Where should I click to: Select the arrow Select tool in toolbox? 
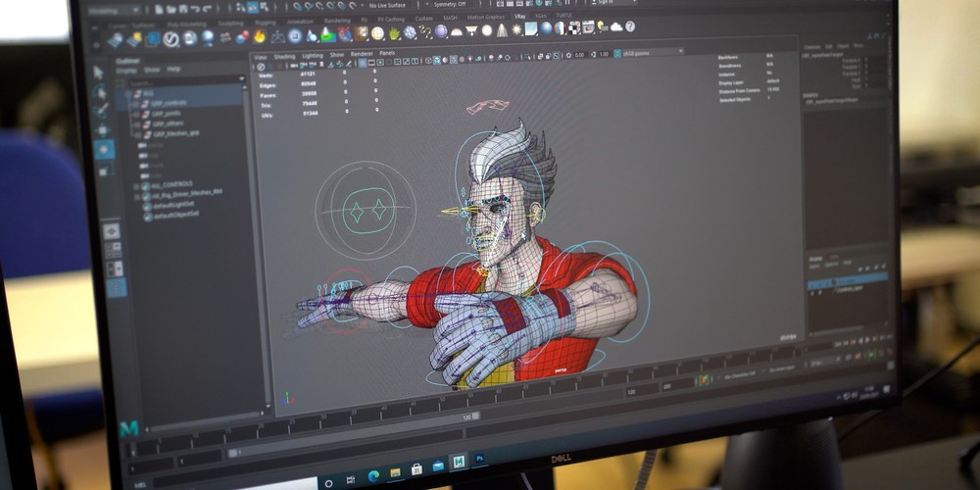pyautogui.click(x=99, y=72)
